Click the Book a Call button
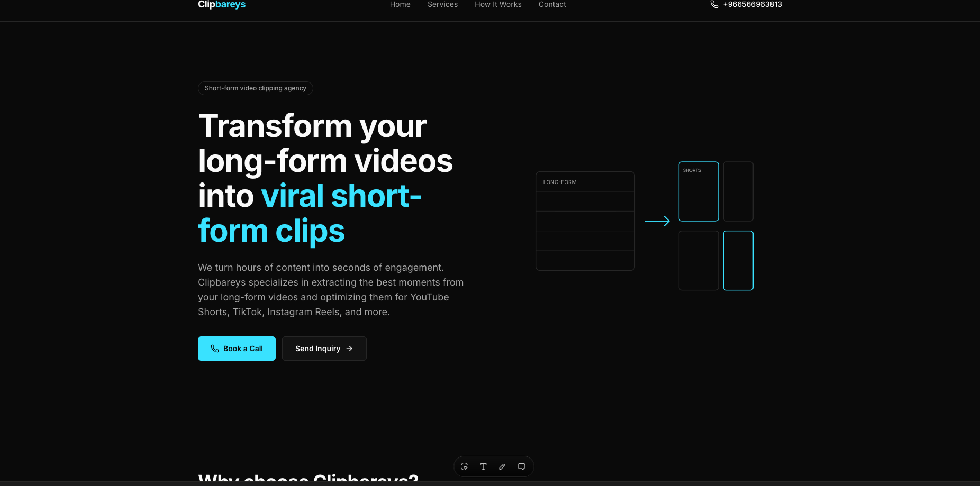Viewport: 980px width, 486px height. click(x=237, y=349)
